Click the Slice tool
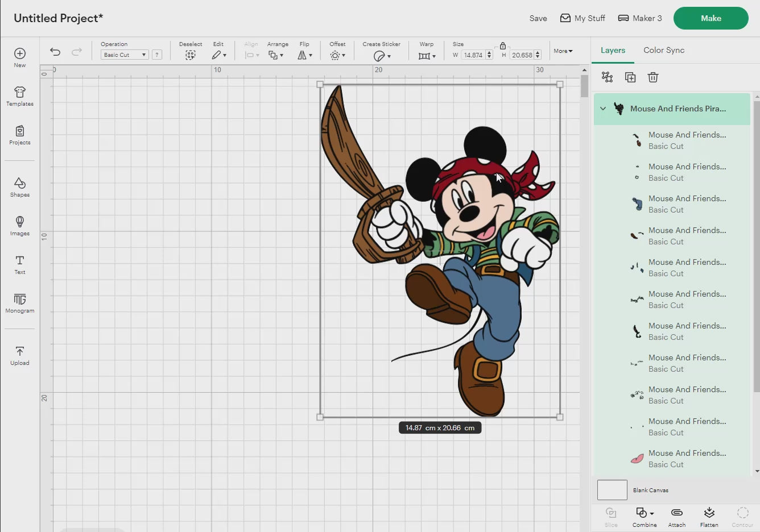The image size is (760, 532). [x=611, y=517]
